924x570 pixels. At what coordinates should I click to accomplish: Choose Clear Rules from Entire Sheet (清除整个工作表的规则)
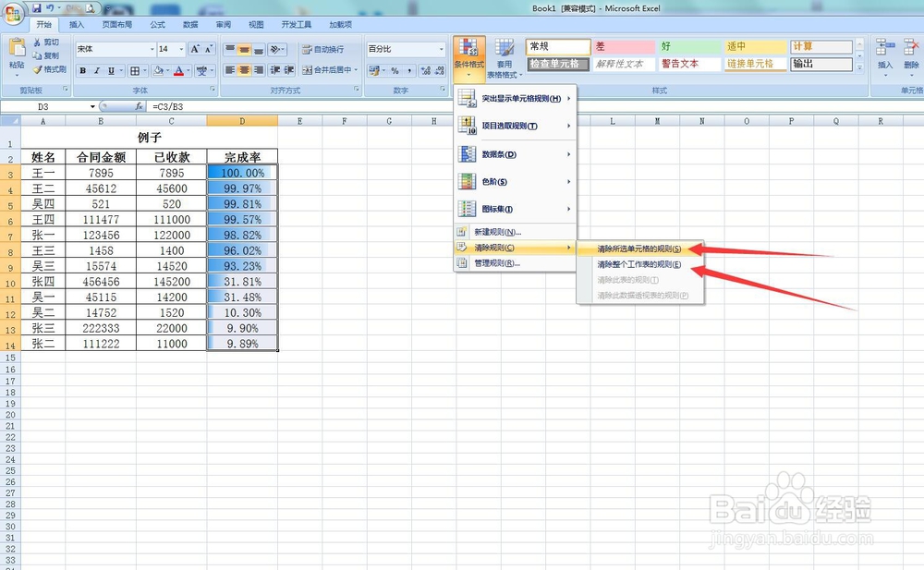640,264
